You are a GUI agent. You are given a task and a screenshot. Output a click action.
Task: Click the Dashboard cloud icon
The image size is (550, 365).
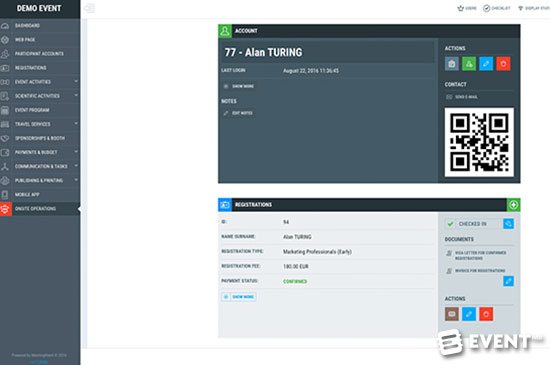(x=5, y=26)
